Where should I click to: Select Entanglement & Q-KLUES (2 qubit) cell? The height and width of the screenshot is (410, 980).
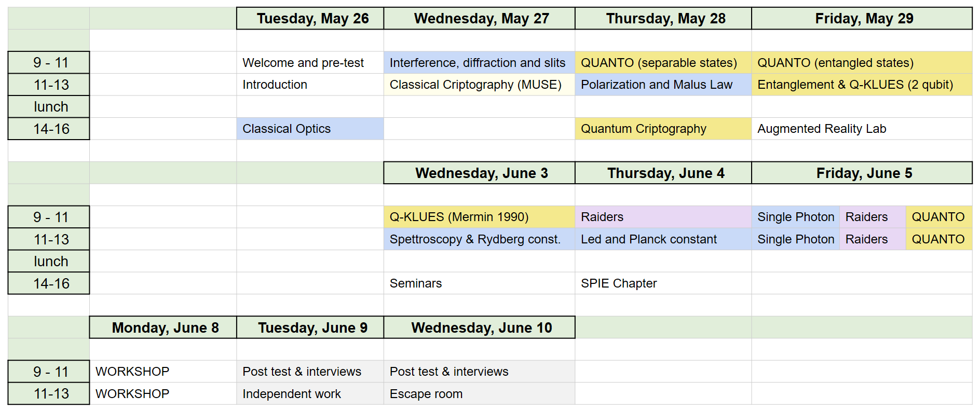tap(862, 85)
